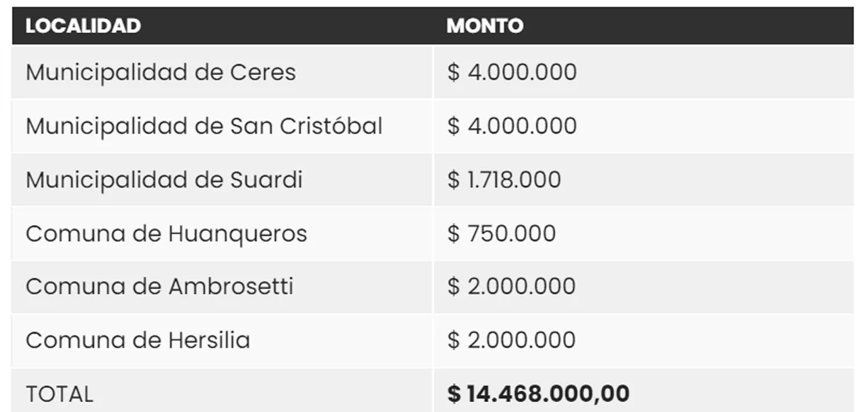Click the LOCALIDAD column header

[83, 26]
